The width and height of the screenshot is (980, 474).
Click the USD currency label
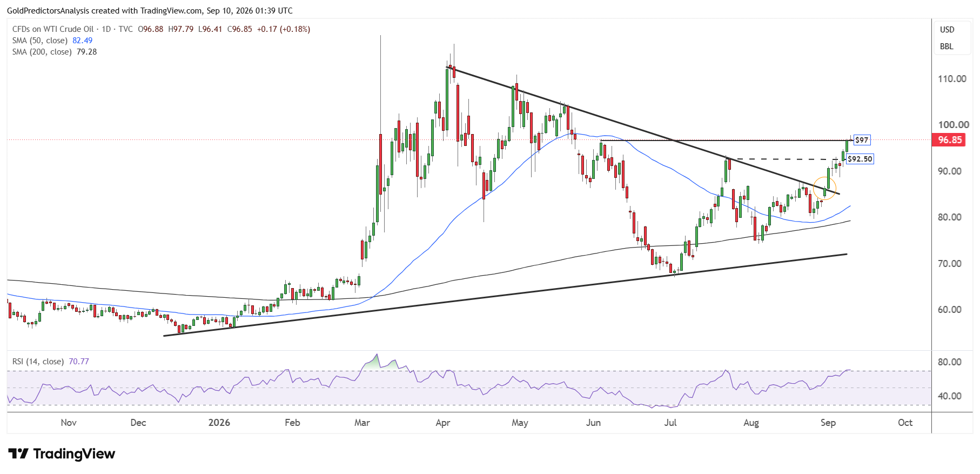[947, 30]
